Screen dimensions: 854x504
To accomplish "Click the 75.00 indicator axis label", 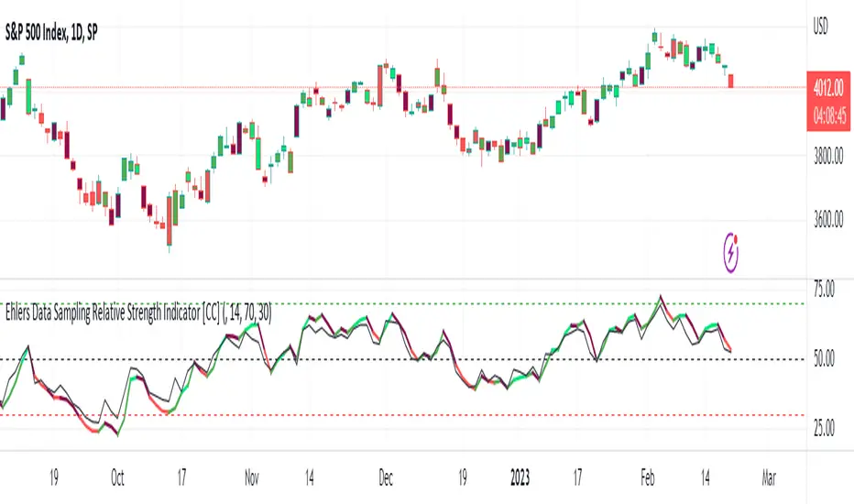I will [824, 289].
